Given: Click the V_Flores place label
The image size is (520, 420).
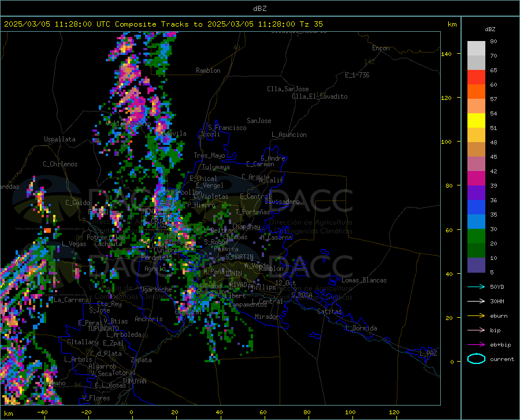Looking at the screenshot, I should coord(96,398).
